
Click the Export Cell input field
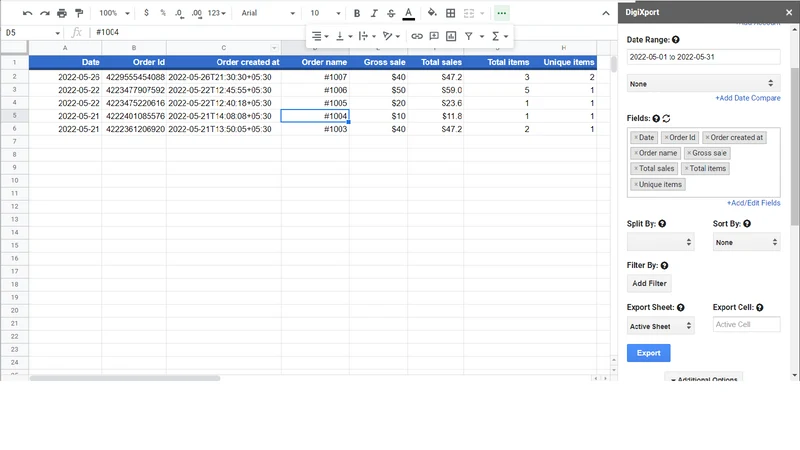coord(746,324)
